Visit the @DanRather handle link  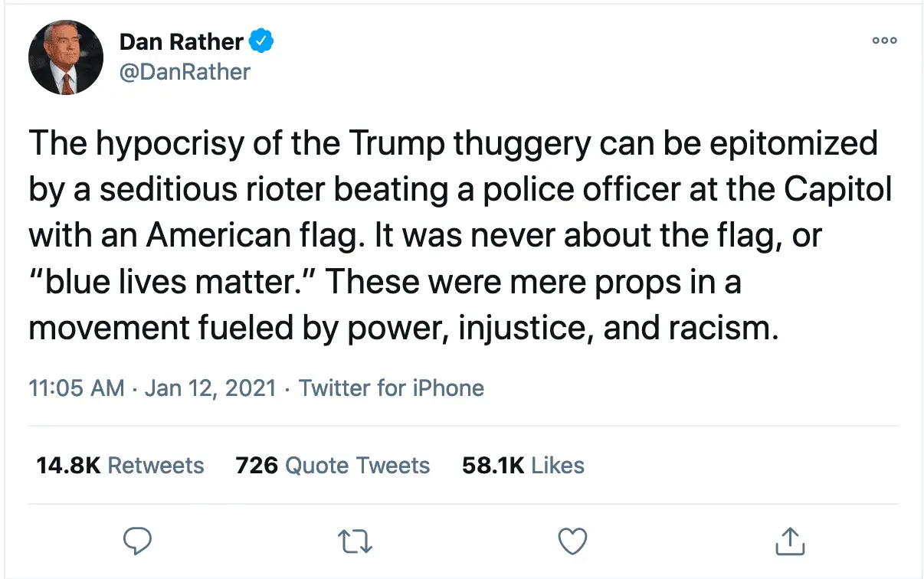tap(185, 72)
